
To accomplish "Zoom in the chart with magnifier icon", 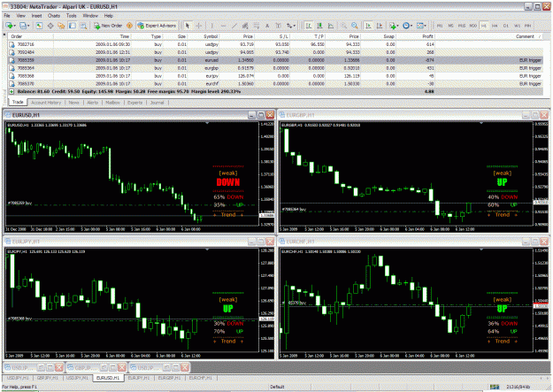I will click(343, 26).
